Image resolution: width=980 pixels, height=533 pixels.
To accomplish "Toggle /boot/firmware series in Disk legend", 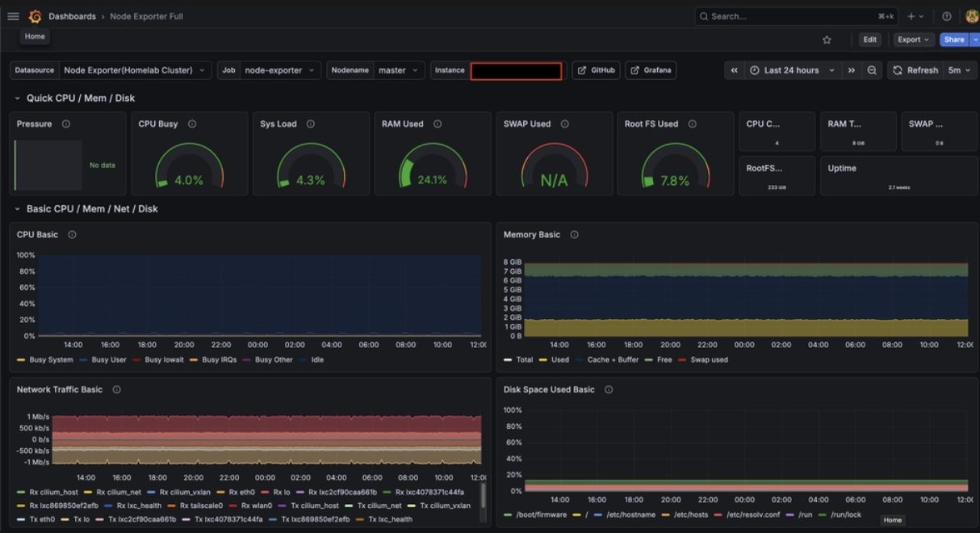I will [x=541, y=515].
